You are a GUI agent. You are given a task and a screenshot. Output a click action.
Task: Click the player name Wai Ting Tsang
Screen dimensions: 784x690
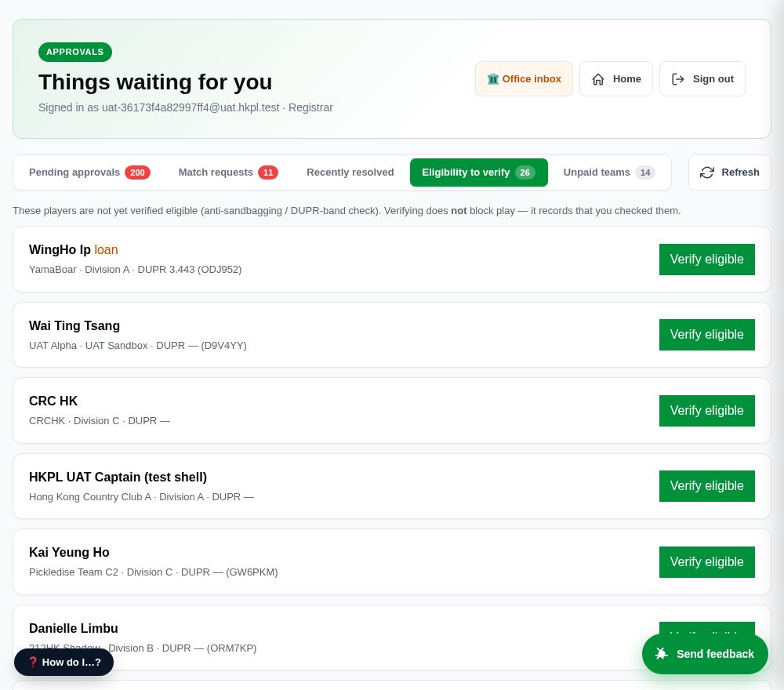click(74, 325)
